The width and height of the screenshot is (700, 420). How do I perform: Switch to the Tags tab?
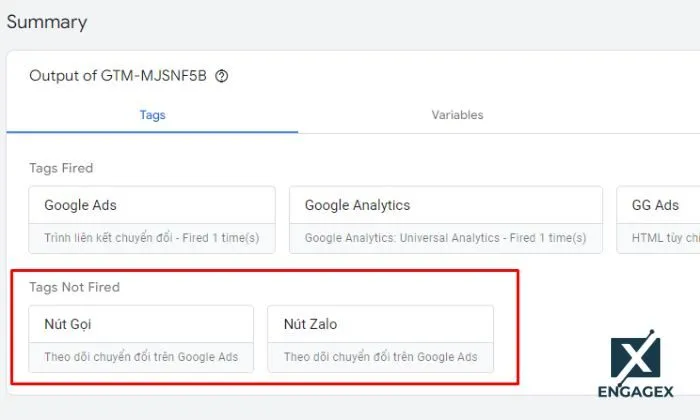[152, 115]
